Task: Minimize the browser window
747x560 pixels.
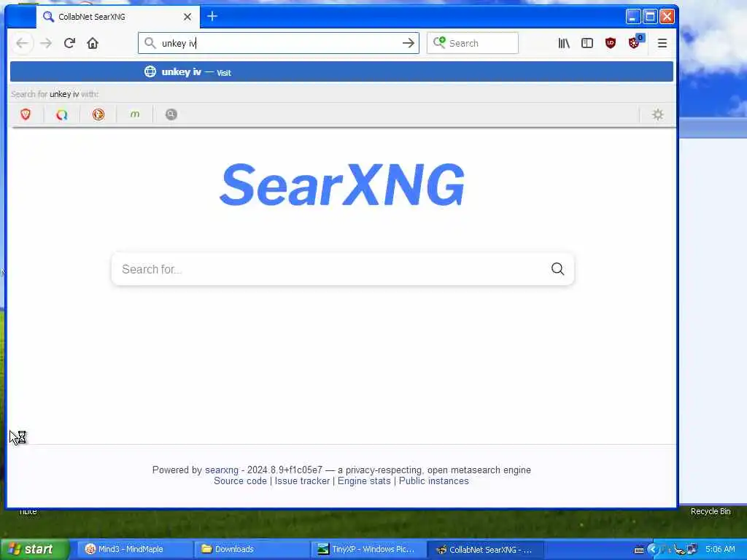Action: click(x=632, y=17)
